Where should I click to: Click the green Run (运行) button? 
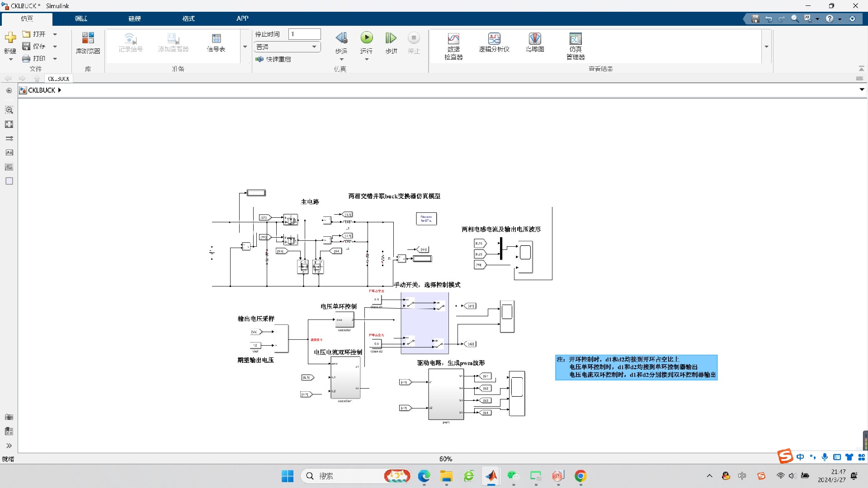pos(366,38)
